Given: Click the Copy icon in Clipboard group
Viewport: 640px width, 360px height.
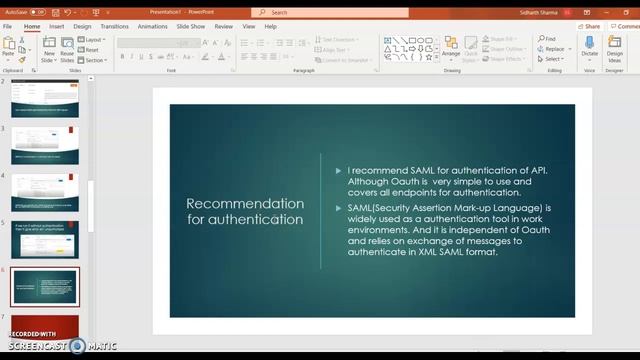Looking at the screenshot, I should [x=22, y=50].
